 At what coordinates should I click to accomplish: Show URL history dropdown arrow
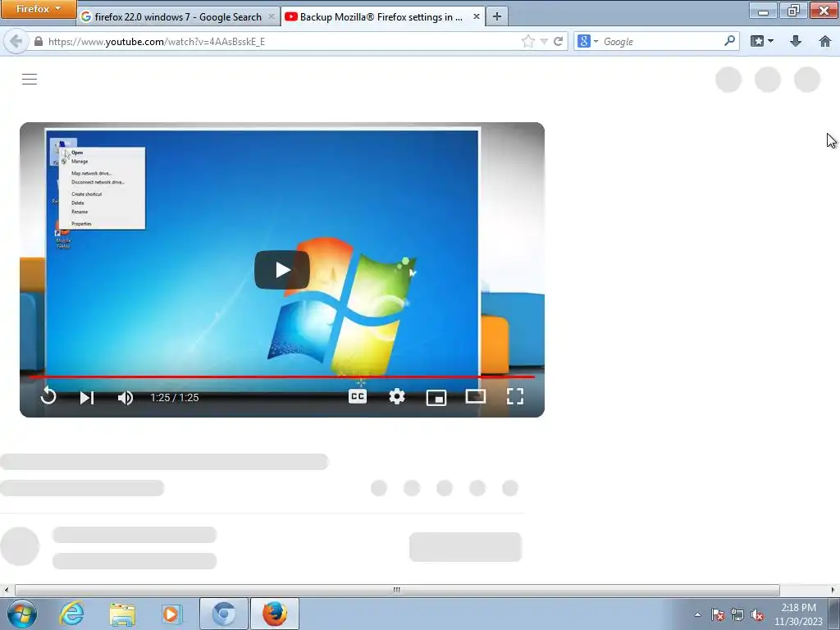[544, 41]
